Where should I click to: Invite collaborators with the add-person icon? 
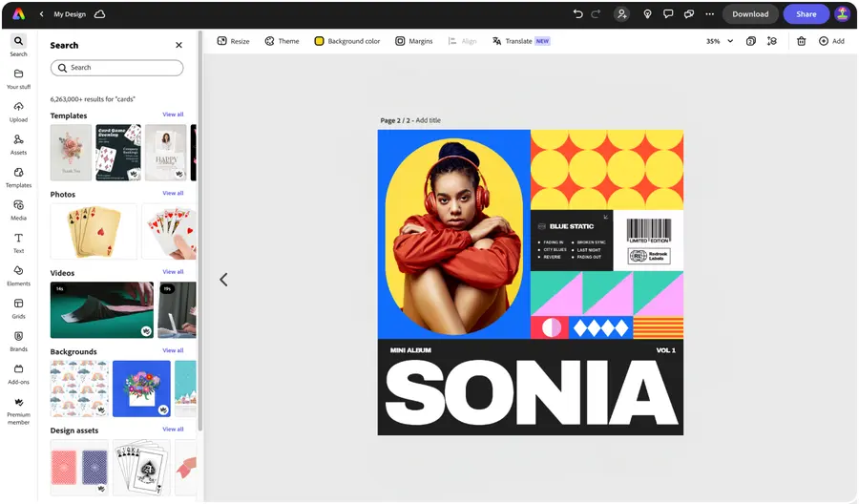621,14
